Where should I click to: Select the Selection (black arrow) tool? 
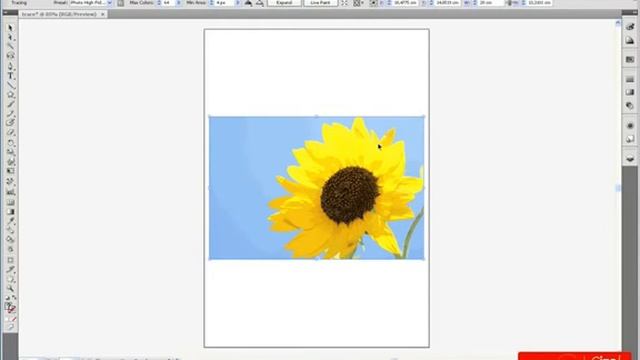pos(10,28)
